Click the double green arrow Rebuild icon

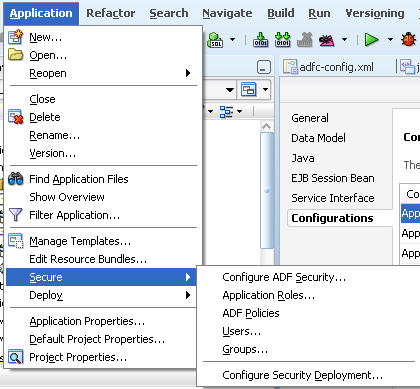click(282, 40)
